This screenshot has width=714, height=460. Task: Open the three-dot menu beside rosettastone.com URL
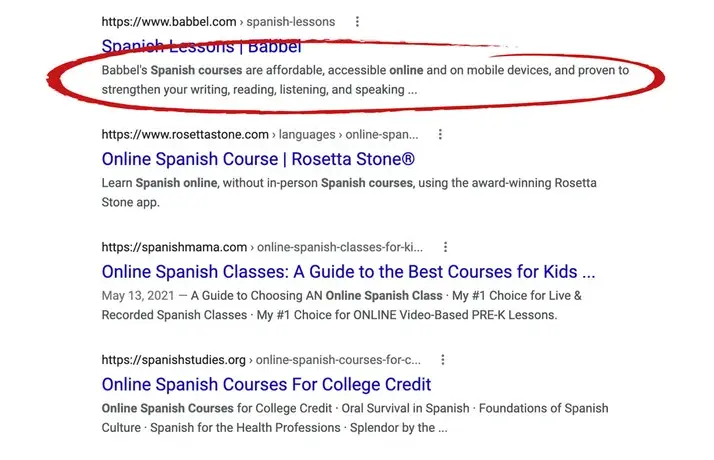pos(440,134)
